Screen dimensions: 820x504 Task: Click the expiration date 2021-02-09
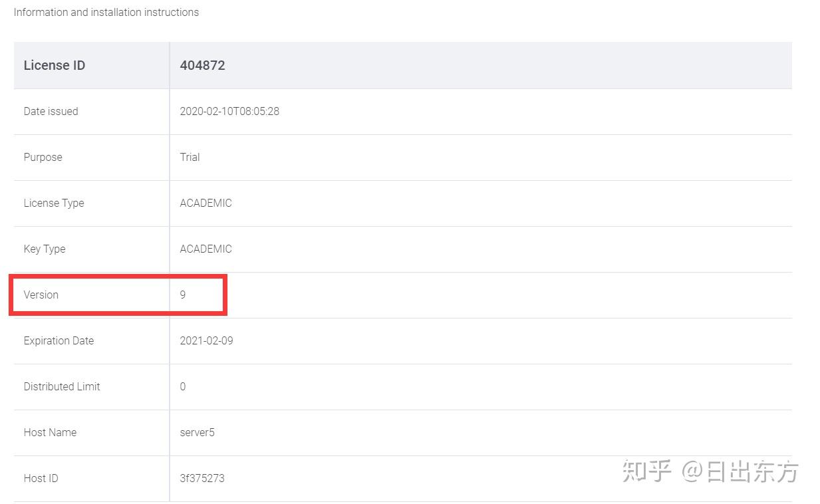point(206,340)
